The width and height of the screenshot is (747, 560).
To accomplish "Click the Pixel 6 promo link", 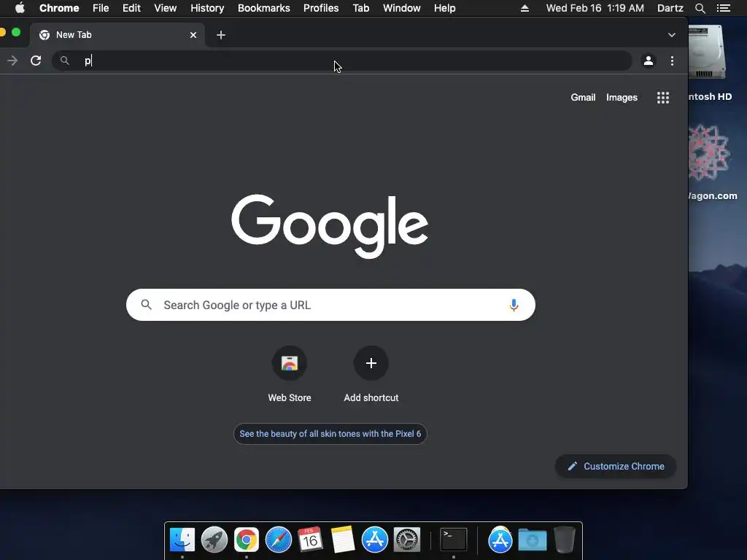I will 330,434.
